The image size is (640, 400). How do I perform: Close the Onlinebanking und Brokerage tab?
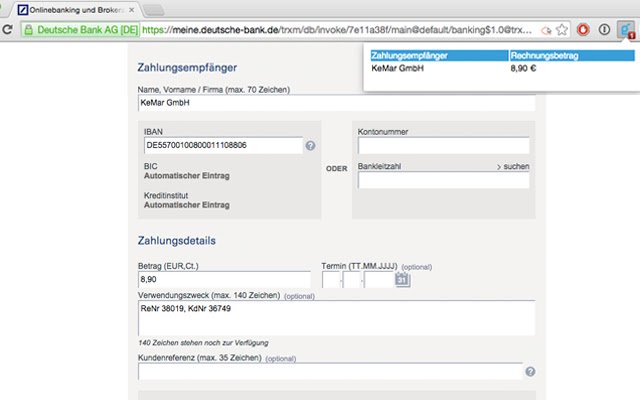pos(131,10)
